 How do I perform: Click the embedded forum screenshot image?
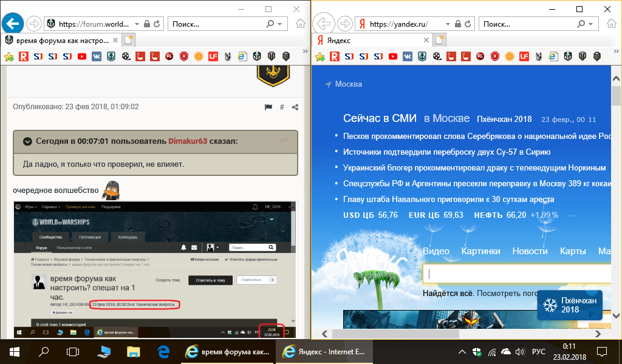[155, 270]
